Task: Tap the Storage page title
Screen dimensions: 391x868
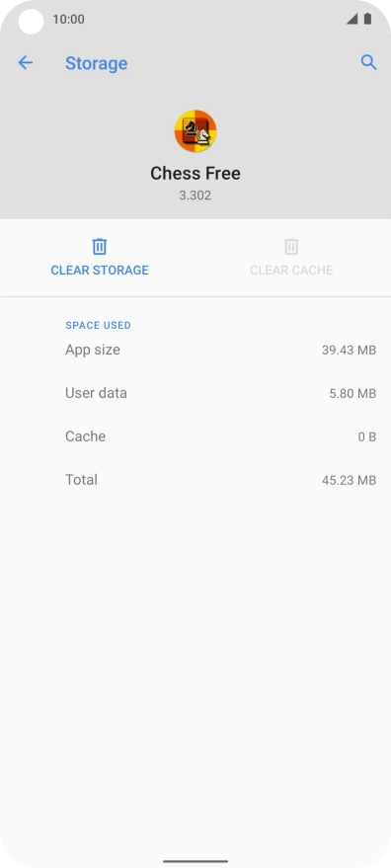Action: tap(97, 63)
